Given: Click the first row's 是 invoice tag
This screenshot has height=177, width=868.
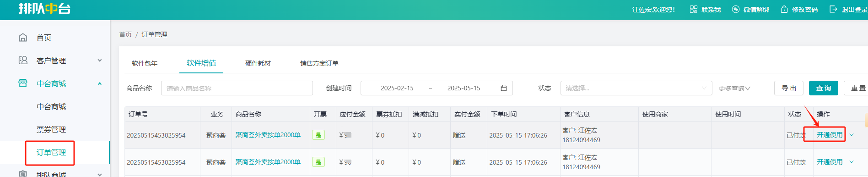Looking at the screenshot, I should click(318, 135).
